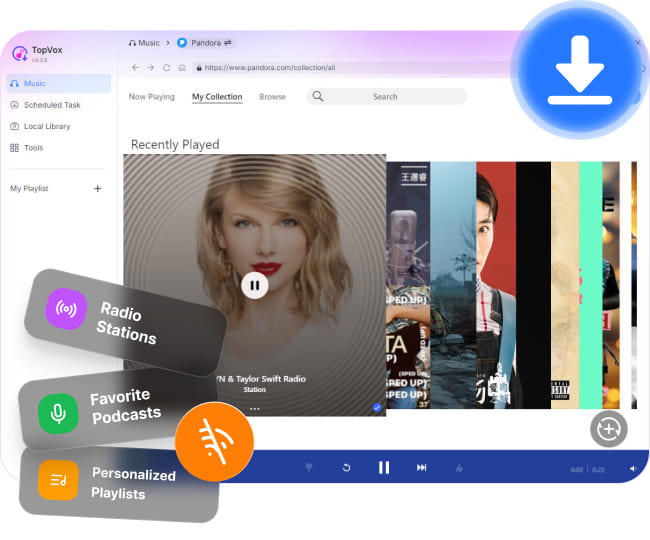Click the Search input field
650x540 pixels.
click(386, 97)
